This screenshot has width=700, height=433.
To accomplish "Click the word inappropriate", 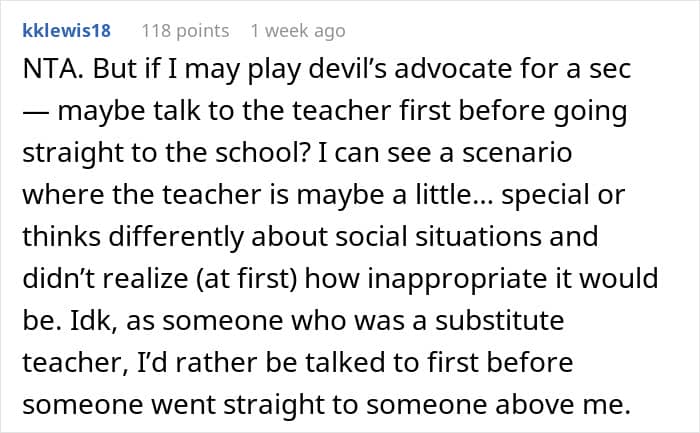I will [x=457, y=279].
